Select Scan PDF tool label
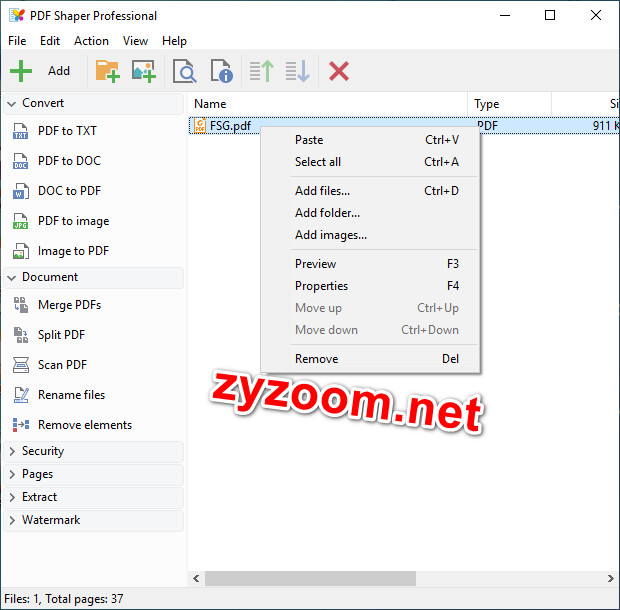The width and height of the screenshot is (620, 610). tap(62, 365)
